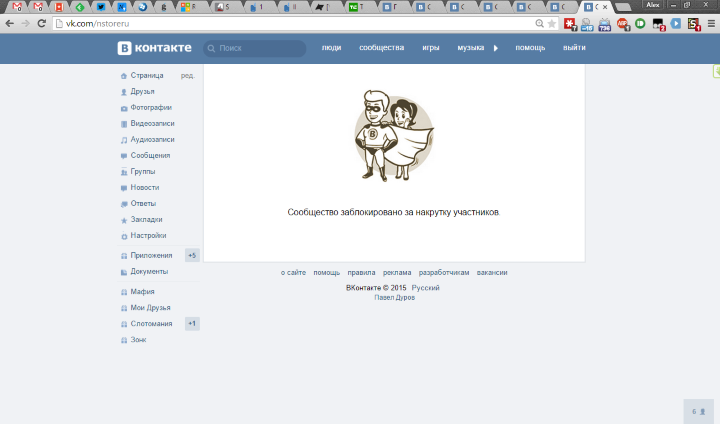Open a new browser tab
Screen dimensions: 720x424
tap(622, 7)
